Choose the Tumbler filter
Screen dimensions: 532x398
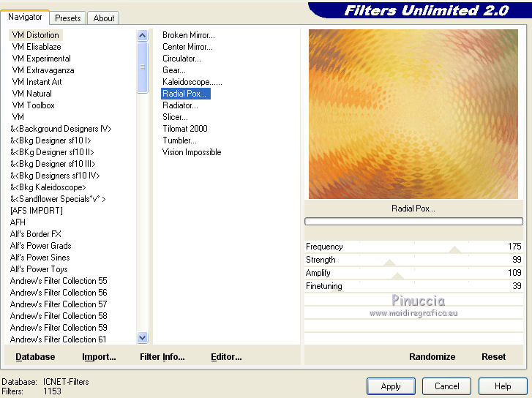coord(179,140)
